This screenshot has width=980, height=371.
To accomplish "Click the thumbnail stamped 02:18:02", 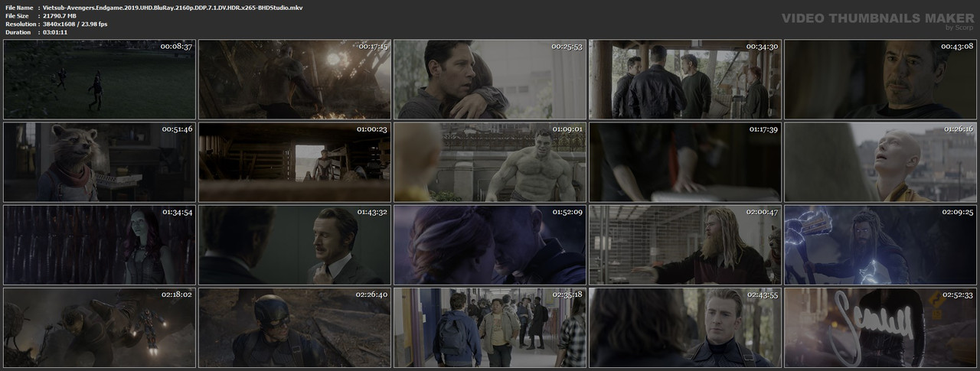I will tap(99, 327).
